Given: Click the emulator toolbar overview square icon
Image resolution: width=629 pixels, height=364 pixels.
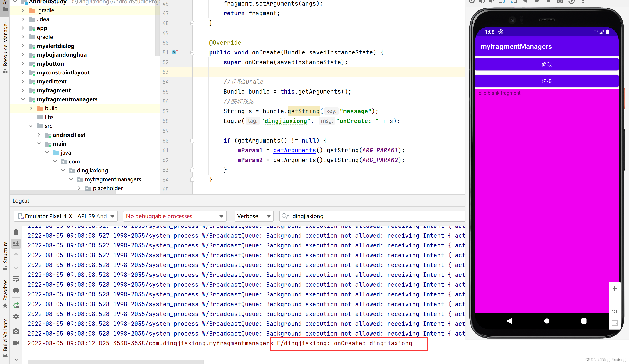Looking at the screenshot, I should [548, 1].
